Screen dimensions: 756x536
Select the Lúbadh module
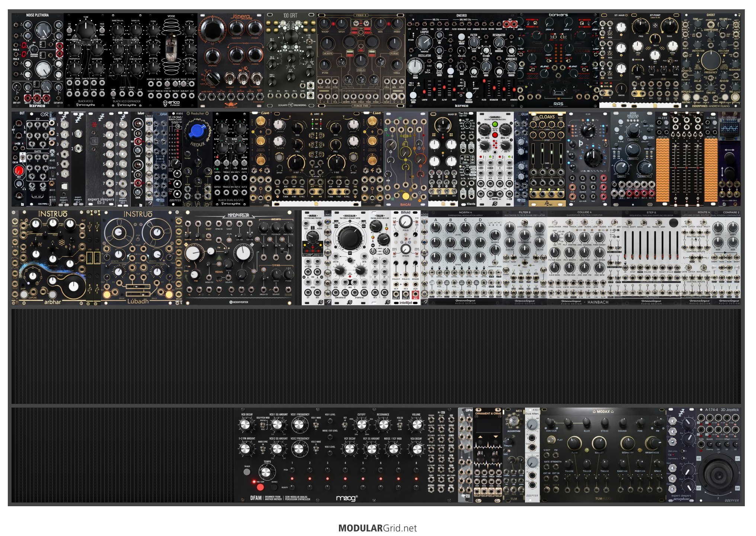coord(138,258)
